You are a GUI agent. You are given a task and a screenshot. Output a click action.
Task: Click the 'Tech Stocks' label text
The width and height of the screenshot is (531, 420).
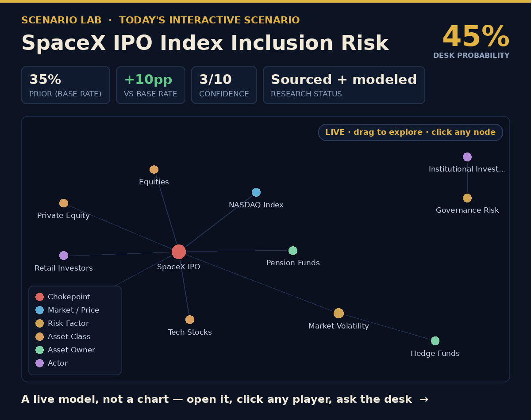[190, 332]
